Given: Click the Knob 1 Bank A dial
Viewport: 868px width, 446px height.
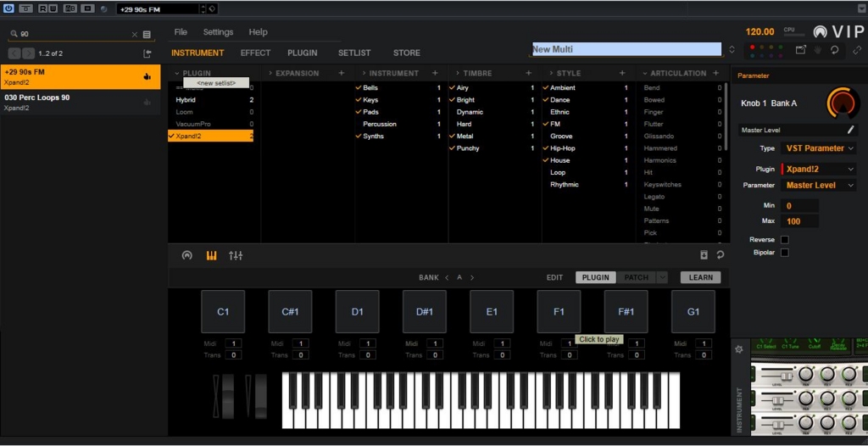Looking at the screenshot, I should [x=843, y=103].
